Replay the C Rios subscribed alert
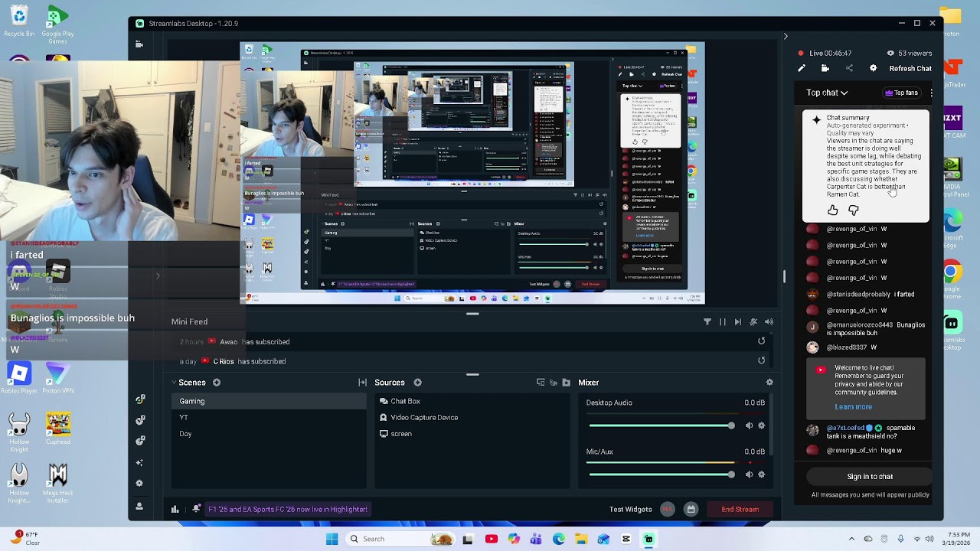Image resolution: width=980 pixels, height=551 pixels. 761,360
